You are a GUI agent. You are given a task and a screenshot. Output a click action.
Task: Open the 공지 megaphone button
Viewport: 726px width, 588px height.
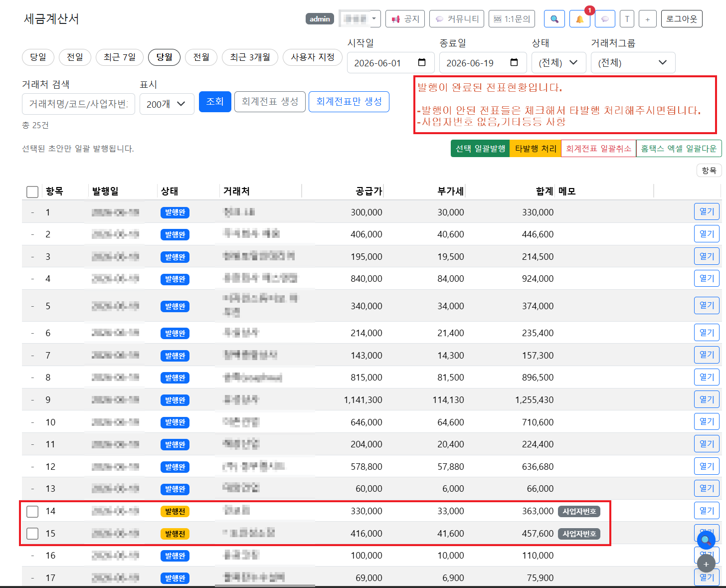(x=405, y=19)
